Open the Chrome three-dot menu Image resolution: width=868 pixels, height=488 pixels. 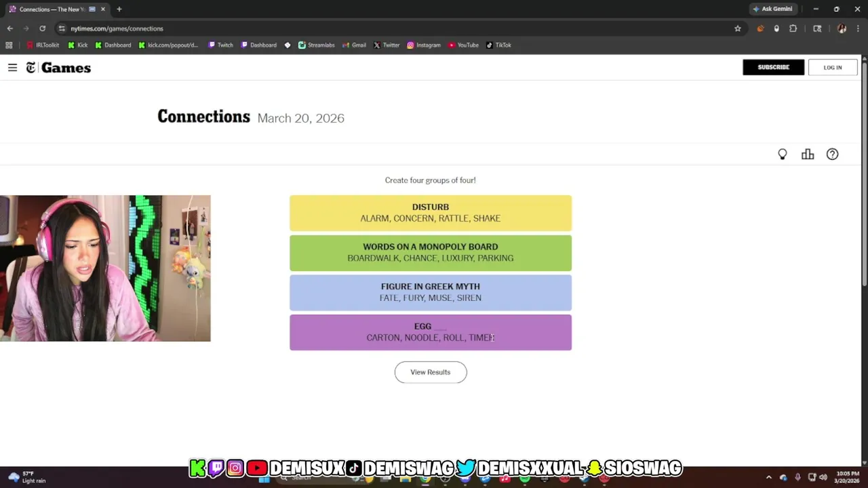pyautogui.click(x=858, y=28)
